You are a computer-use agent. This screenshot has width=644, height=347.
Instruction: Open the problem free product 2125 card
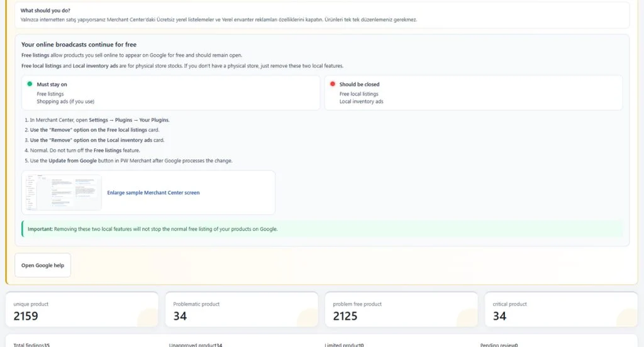401,310
